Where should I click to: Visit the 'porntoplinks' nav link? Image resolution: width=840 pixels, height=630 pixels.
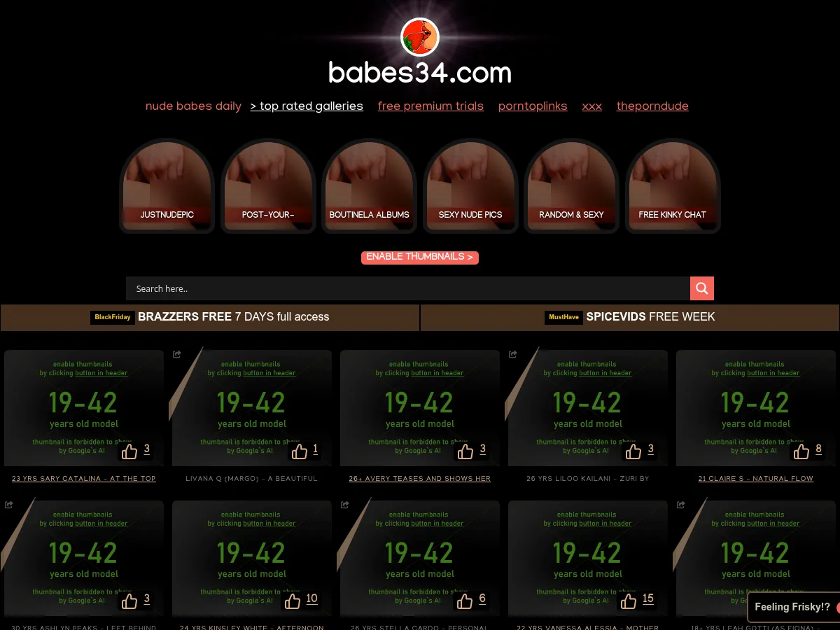[533, 106]
